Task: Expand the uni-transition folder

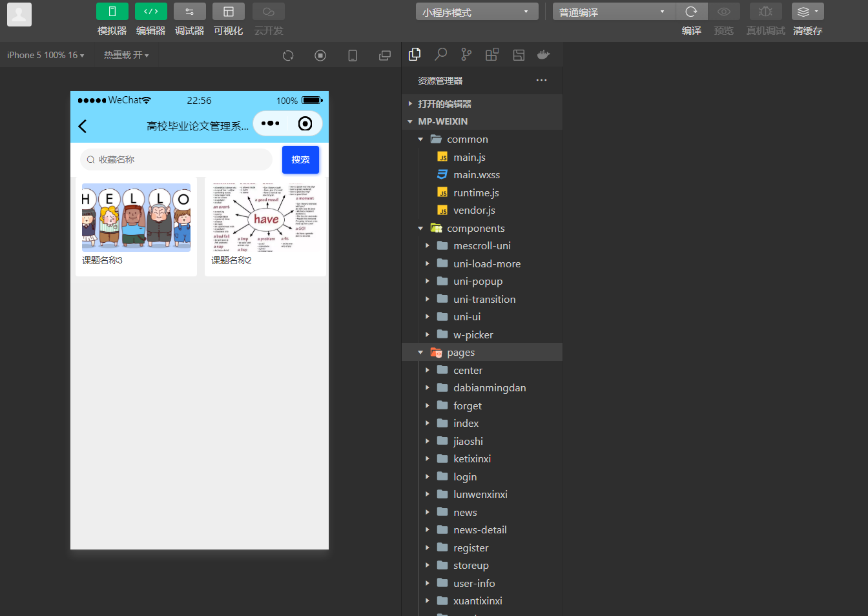Action: point(482,299)
